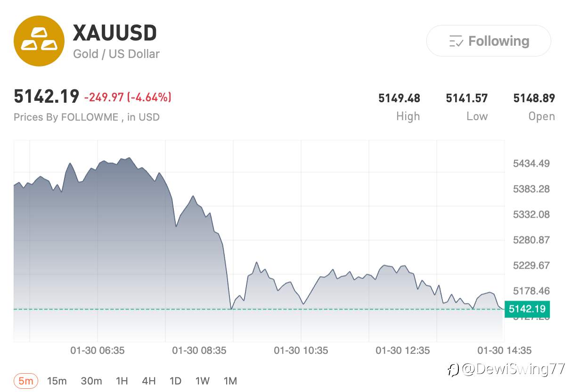Switch to the 15m timeframe
The image size is (571, 392).
[57, 381]
